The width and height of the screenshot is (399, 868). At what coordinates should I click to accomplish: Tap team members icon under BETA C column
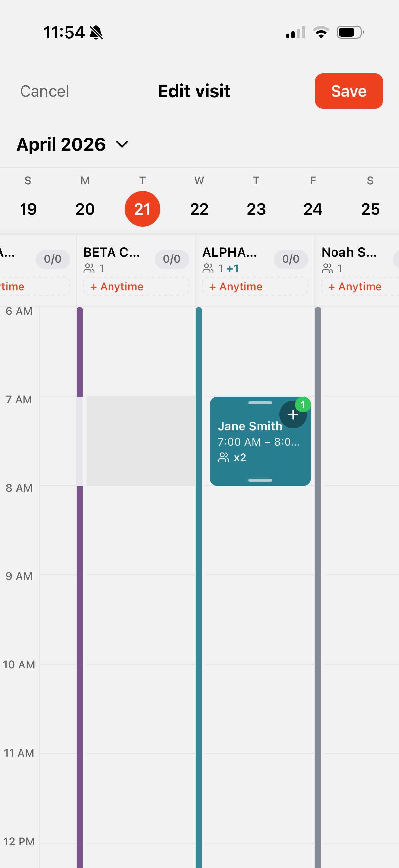coord(89,268)
